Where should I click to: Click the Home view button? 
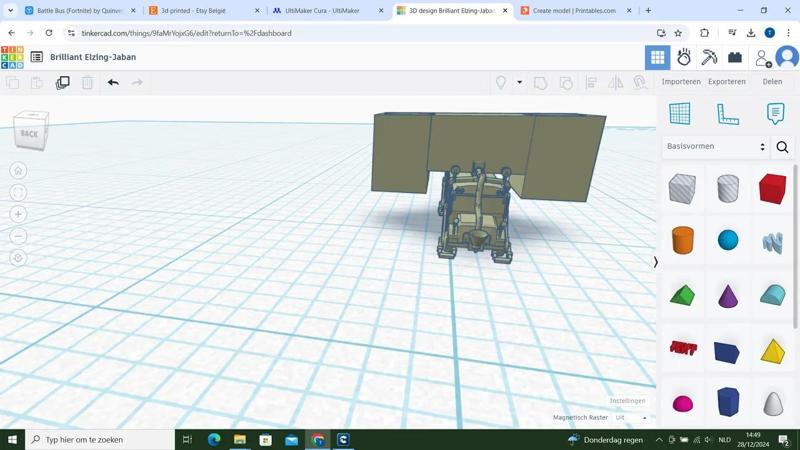18,170
